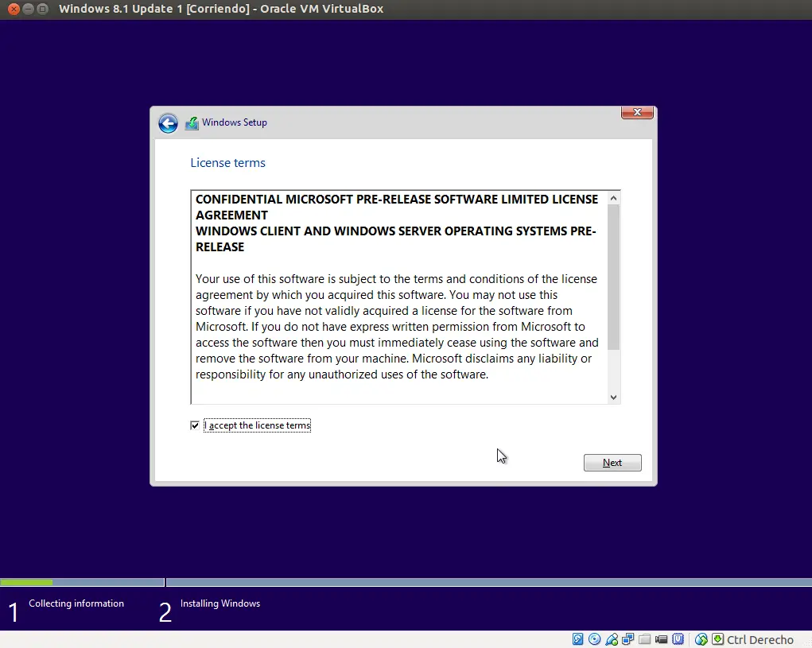Click VirtualBox USB devices icon
812x648 pixels.
tap(611, 639)
